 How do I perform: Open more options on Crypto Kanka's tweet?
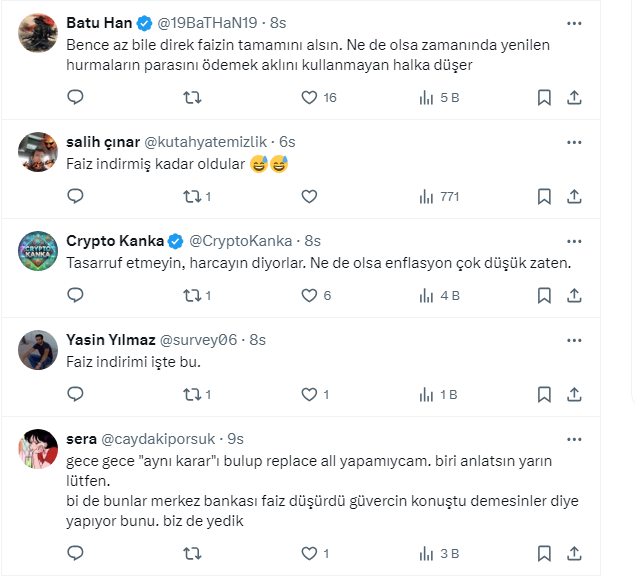(x=574, y=241)
